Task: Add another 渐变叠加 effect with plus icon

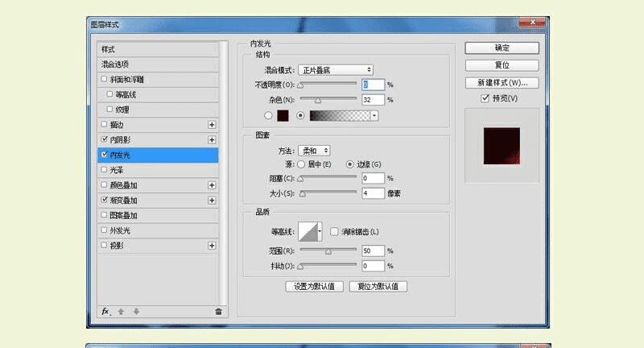Action: tap(212, 201)
